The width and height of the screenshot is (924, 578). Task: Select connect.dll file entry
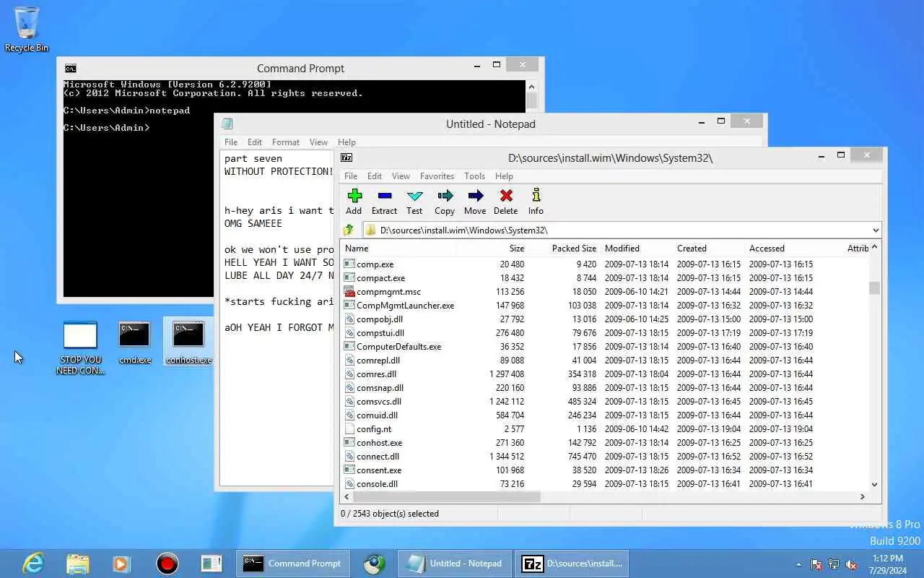pos(378,457)
